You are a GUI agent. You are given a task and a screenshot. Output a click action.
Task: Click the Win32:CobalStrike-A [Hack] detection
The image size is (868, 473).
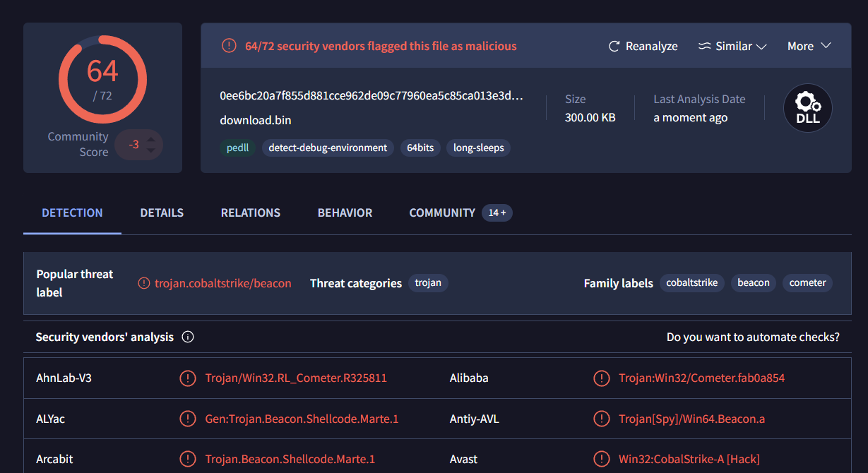coord(689,459)
